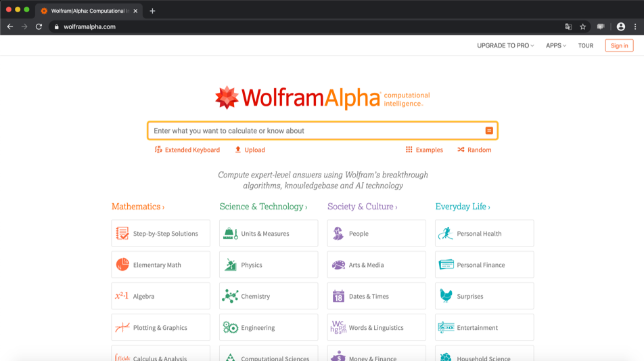
Task: Open the Extended Keyboard link
Action: pyautogui.click(x=192, y=150)
